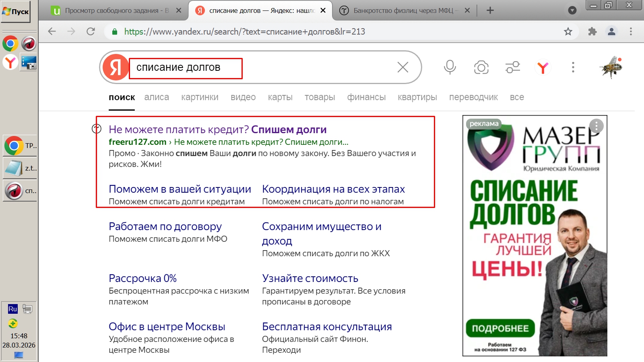This screenshot has width=644, height=362.
Task: Start voice search with the microphone
Action: pyautogui.click(x=450, y=67)
